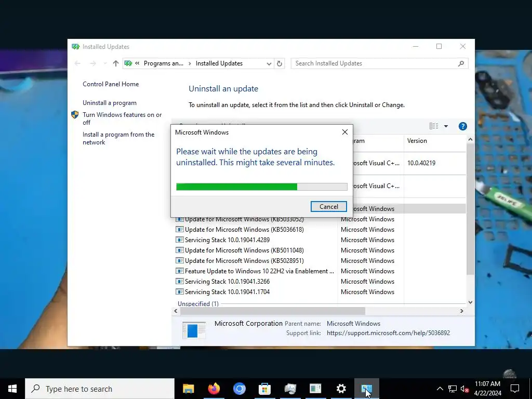Image resolution: width=532 pixels, height=399 pixels.
Task: Open File Explorer from taskbar
Action: point(188,389)
